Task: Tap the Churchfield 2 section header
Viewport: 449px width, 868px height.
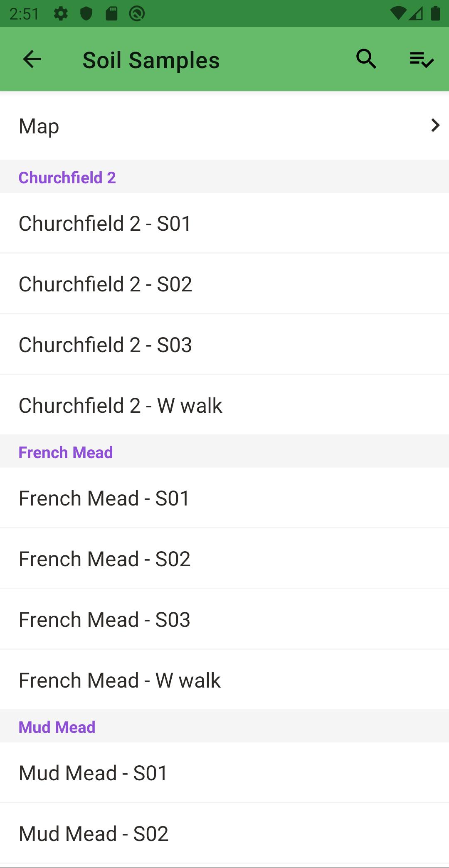Action: (67, 178)
